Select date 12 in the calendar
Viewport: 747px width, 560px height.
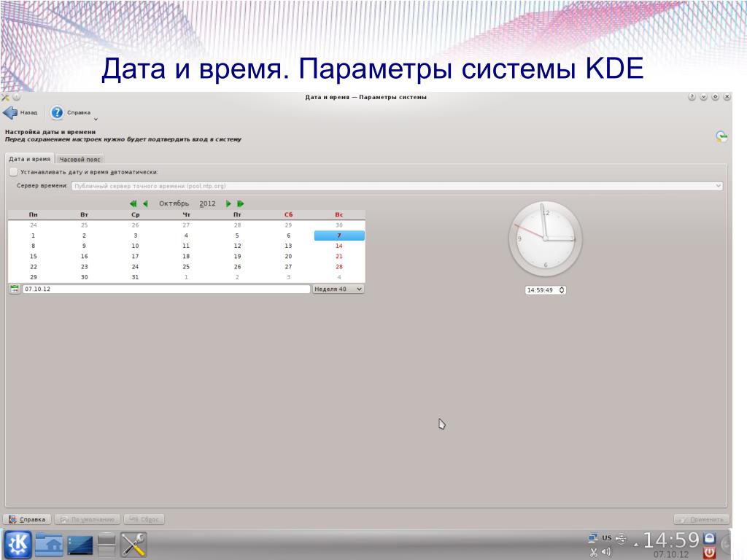pos(237,246)
